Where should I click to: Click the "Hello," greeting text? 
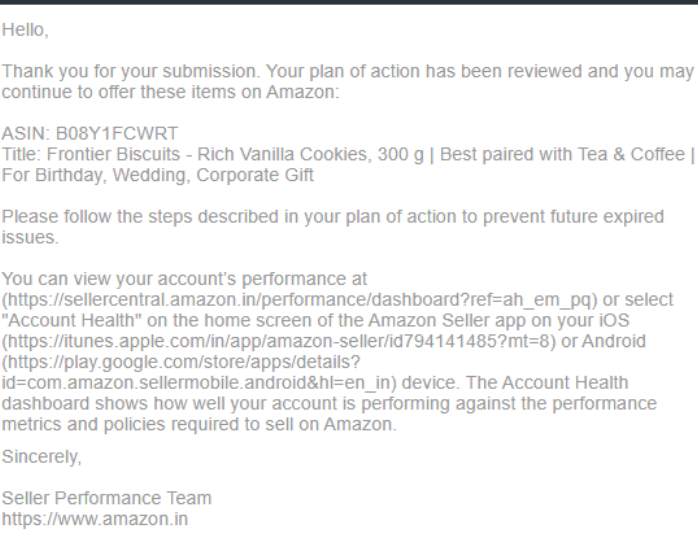pos(24,33)
